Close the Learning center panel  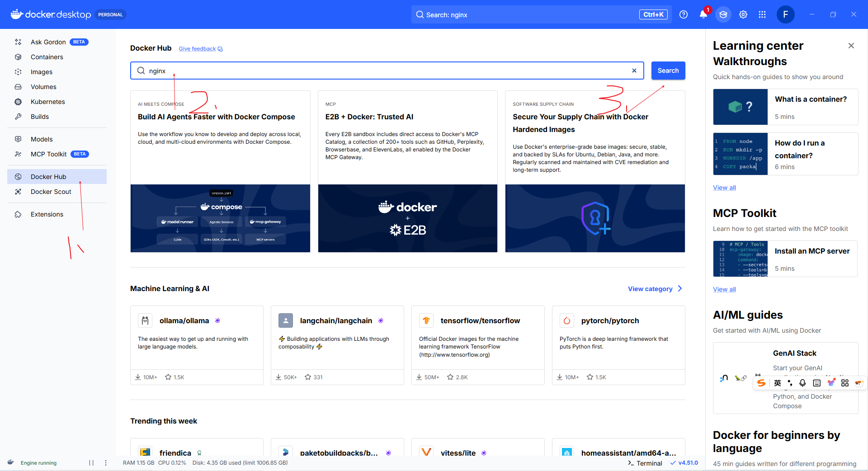(x=851, y=46)
